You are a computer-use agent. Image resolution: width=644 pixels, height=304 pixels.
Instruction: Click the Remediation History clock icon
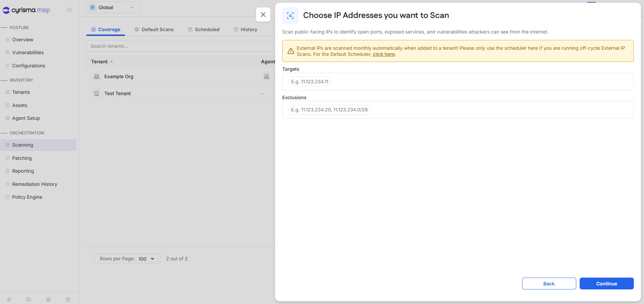[x=7, y=184]
